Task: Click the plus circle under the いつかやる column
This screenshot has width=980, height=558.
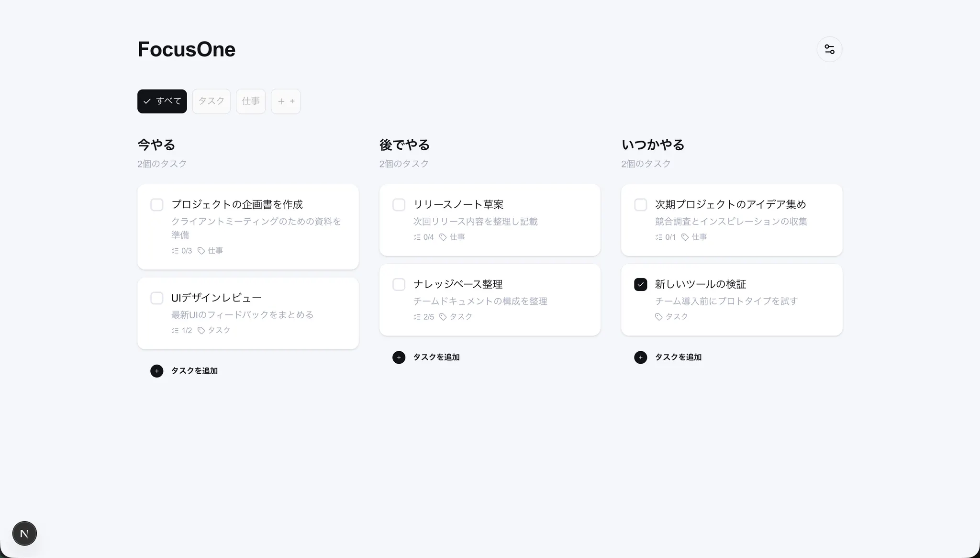Action: tap(640, 357)
